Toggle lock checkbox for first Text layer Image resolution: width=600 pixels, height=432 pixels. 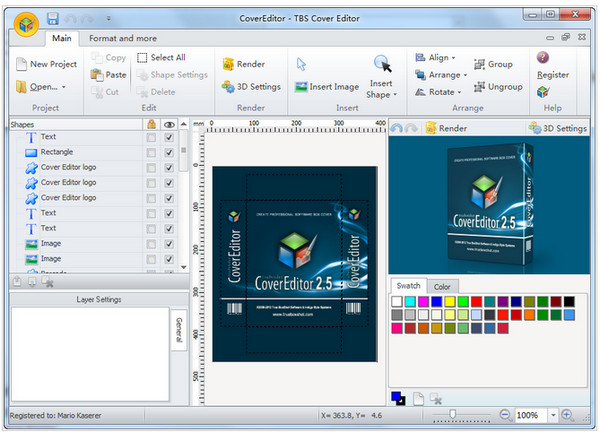[x=151, y=137]
